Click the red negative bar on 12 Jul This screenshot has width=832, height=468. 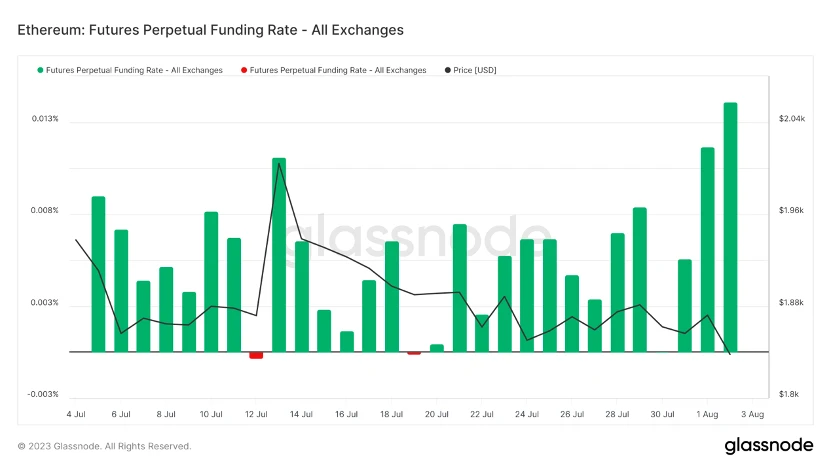point(256,355)
